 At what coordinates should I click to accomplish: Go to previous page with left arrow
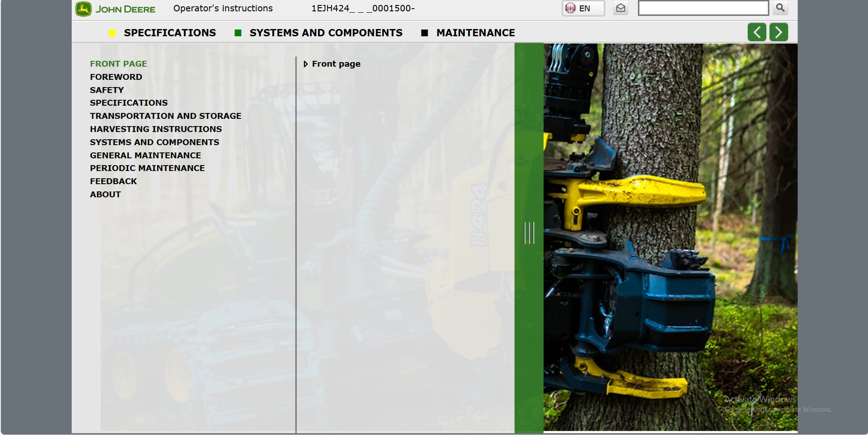[x=757, y=32]
